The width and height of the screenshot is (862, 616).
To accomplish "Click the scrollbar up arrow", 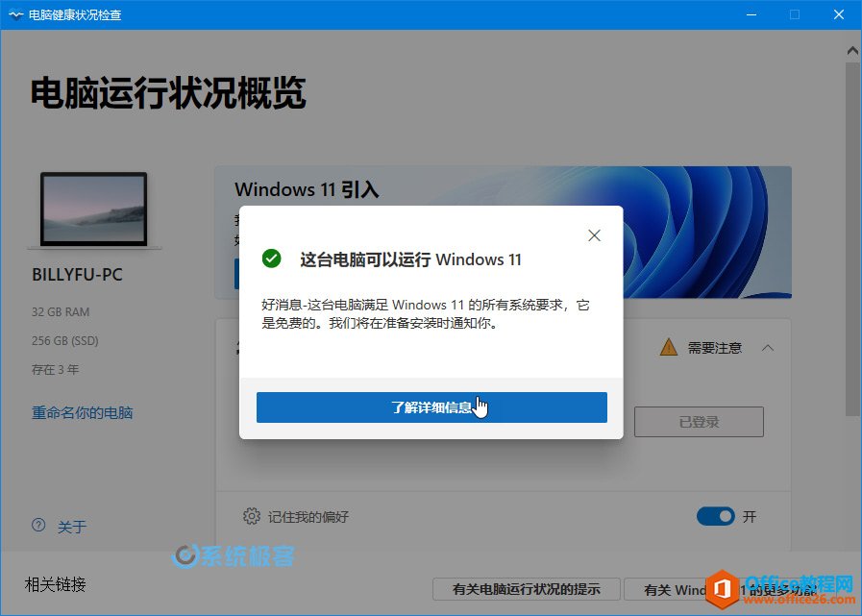I will point(852,51).
